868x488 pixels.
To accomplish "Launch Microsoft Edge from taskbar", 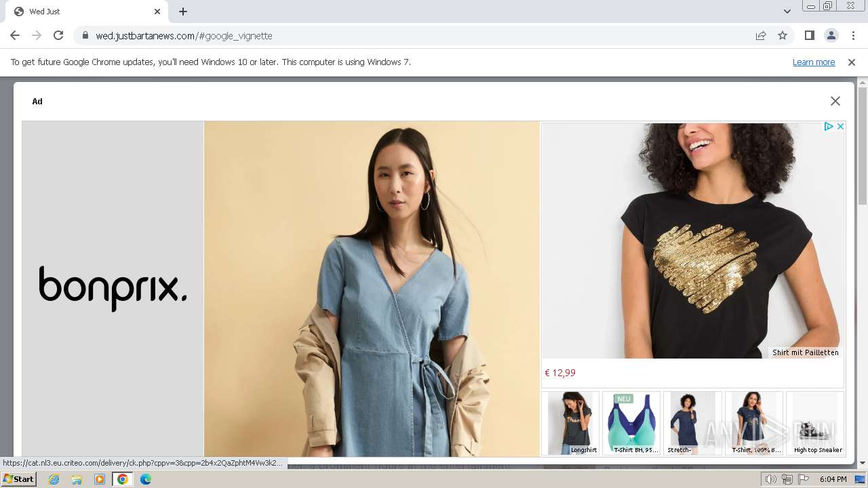I will (x=146, y=479).
